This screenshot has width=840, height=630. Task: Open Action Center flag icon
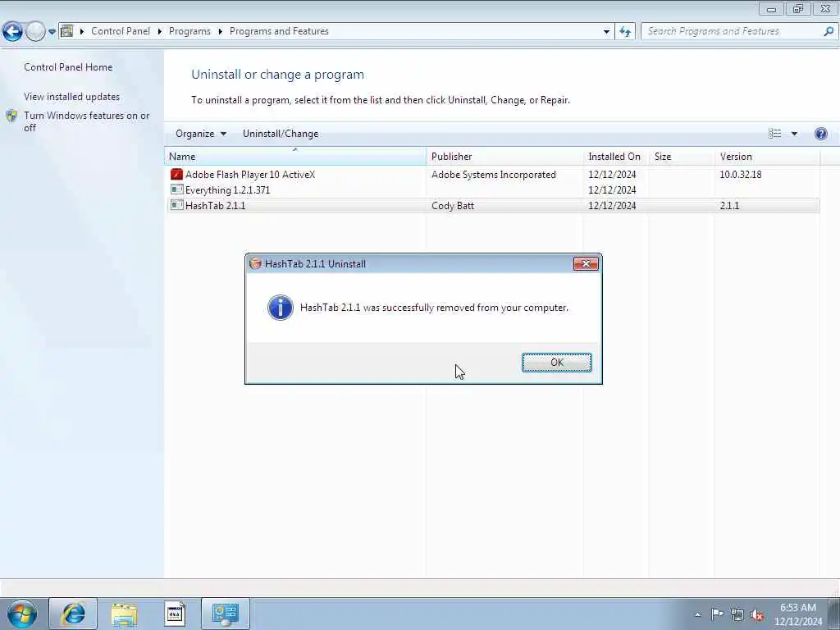(717, 614)
